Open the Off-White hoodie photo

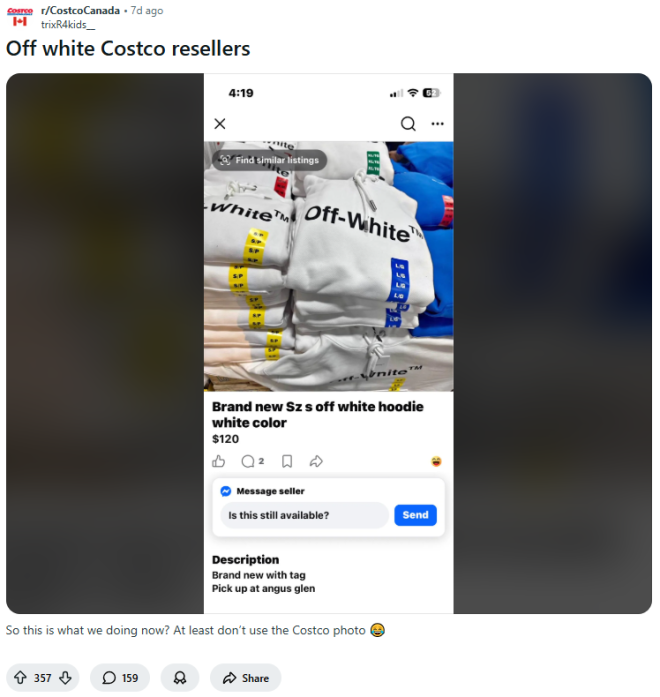tap(328, 266)
